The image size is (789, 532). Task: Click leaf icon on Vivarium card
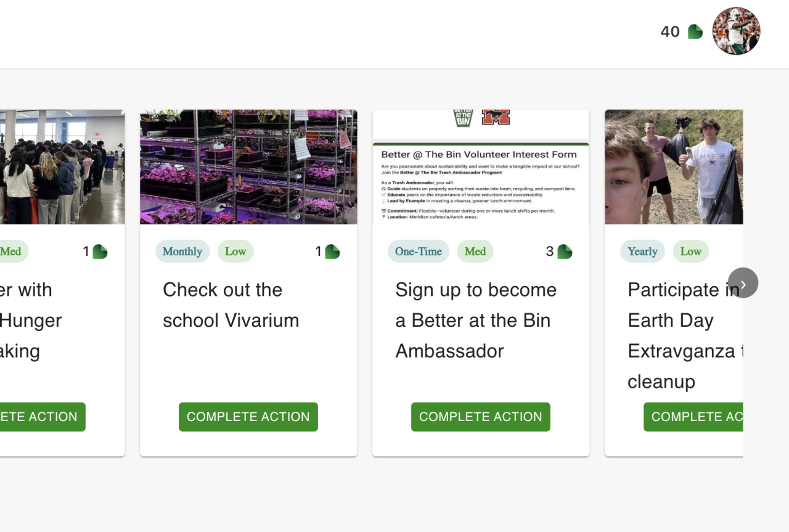click(332, 252)
